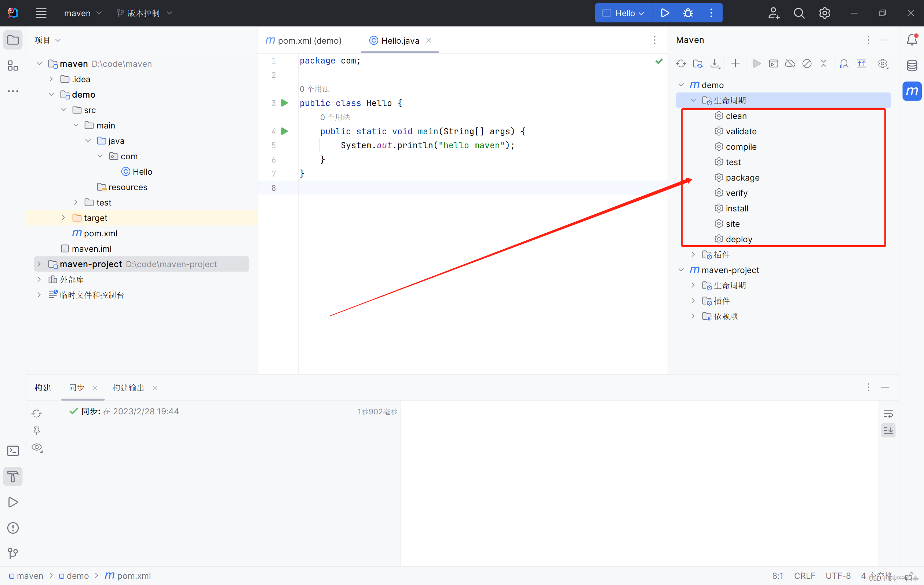
Task: Run the Hello configuration
Action: [x=665, y=13]
